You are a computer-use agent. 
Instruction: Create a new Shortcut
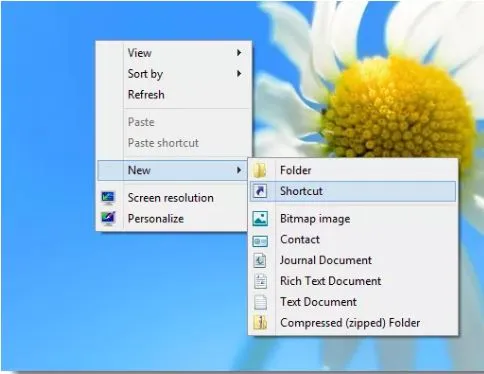pyautogui.click(x=353, y=191)
